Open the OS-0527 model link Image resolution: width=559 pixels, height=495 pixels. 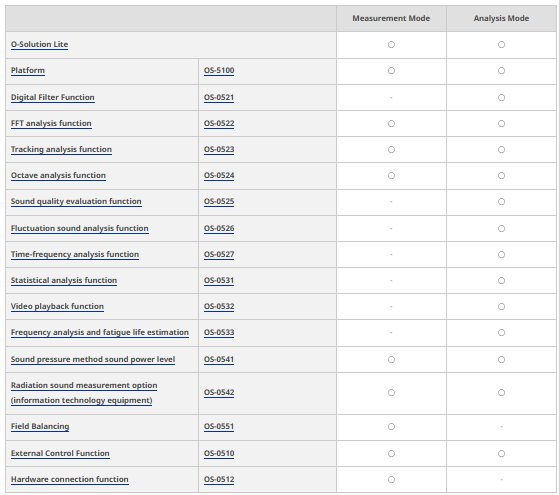[x=219, y=255]
